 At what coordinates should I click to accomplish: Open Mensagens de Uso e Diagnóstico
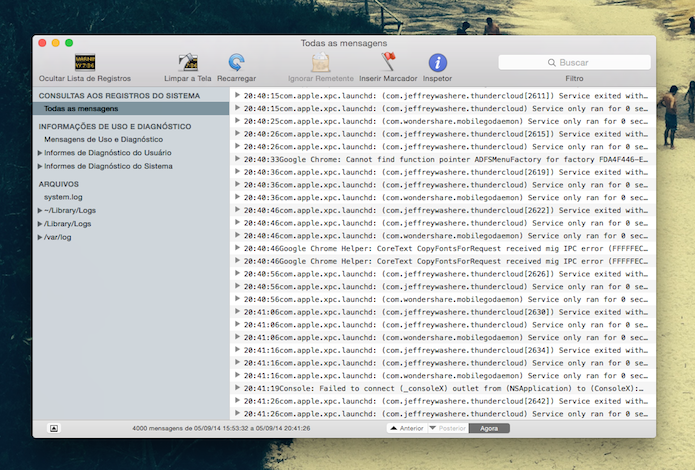(103, 139)
